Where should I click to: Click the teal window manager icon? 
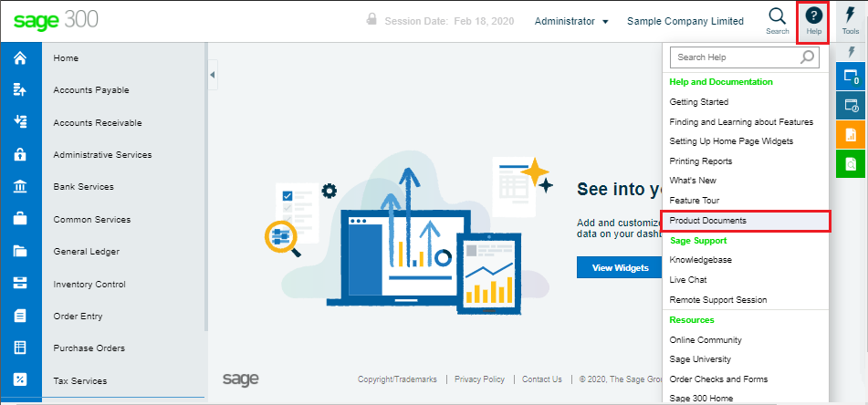pyautogui.click(x=851, y=106)
